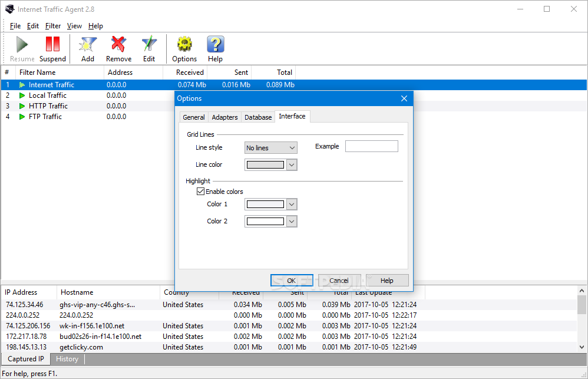The width and height of the screenshot is (588, 379).
Task: Click the Color 2 swatch
Action: click(266, 222)
